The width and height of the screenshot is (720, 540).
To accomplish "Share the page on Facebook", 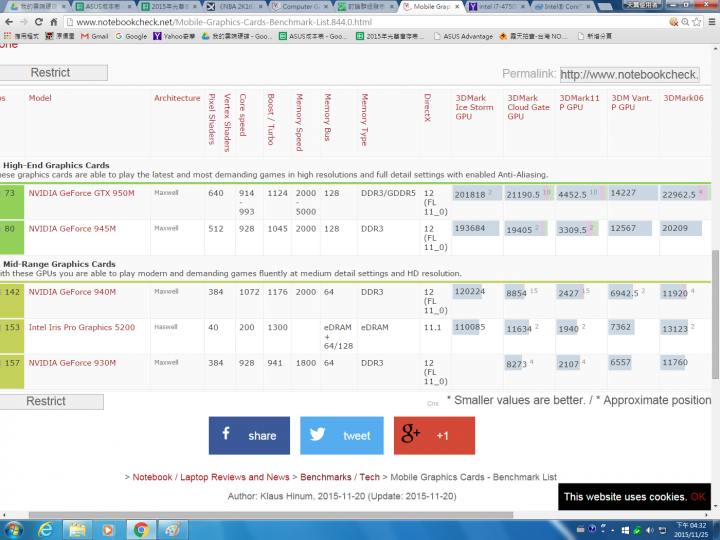I will pyautogui.click(x=249, y=436).
